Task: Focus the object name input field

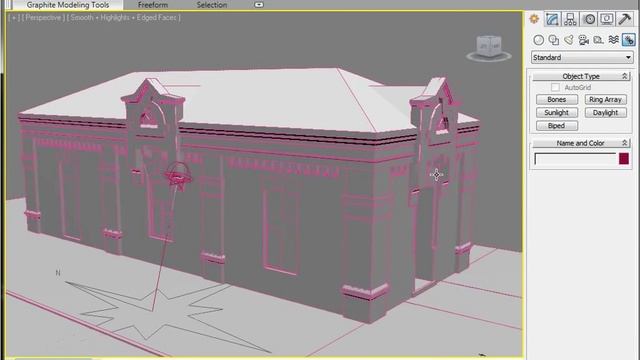Action: [575, 159]
